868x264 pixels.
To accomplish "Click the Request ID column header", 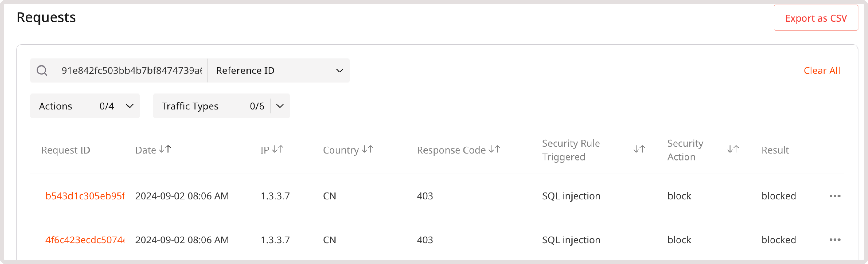I will pos(65,150).
